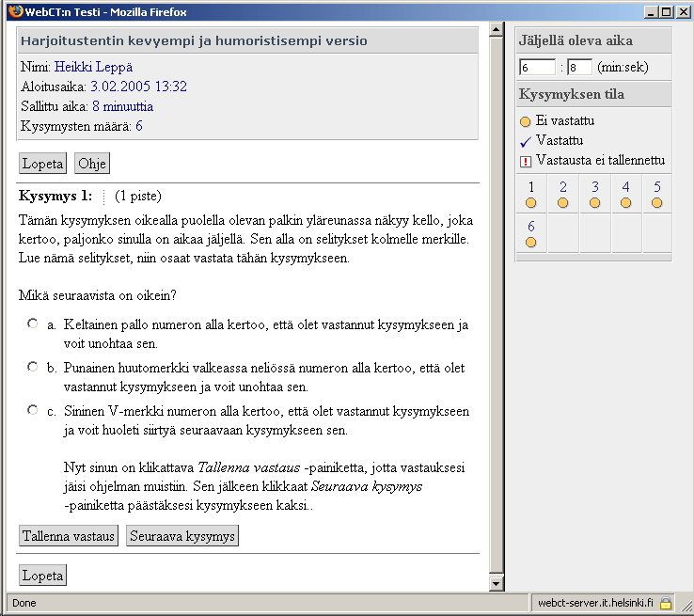Click the window resize grip in status bar
The image size is (694, 616).
(686, 605)
